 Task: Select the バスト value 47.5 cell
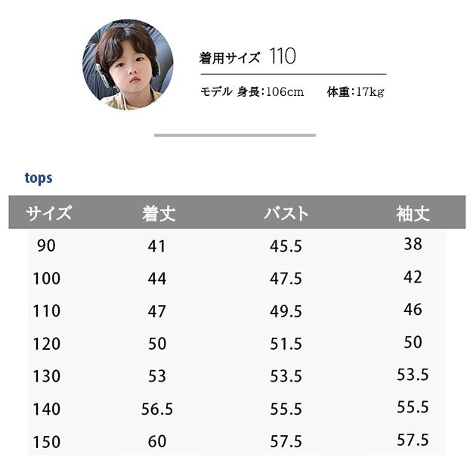(x=286, y=279)
